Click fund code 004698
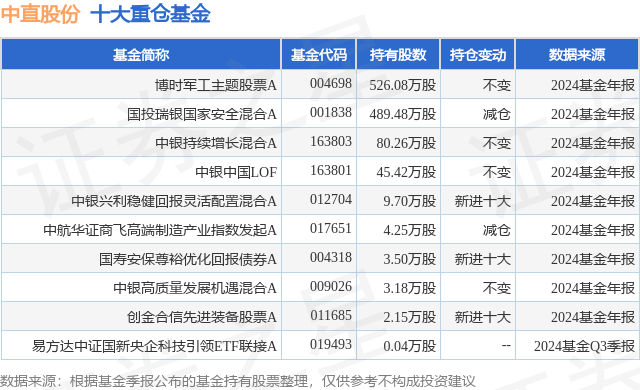Image resolution: width=640 pixels, height=390 pixels. pyautogui.click(x=331, y=84)
